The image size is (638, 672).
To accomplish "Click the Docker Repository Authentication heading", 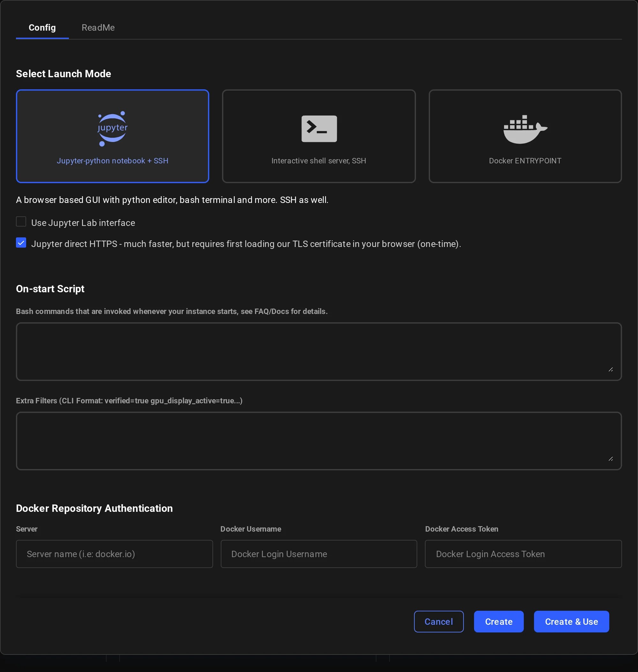I will click(x=94, y=508).
